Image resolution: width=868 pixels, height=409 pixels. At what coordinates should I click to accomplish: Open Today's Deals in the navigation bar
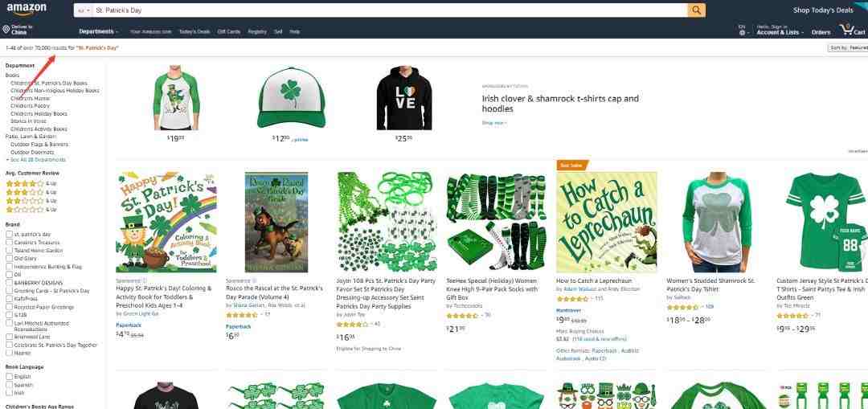(x=194, y=31)
